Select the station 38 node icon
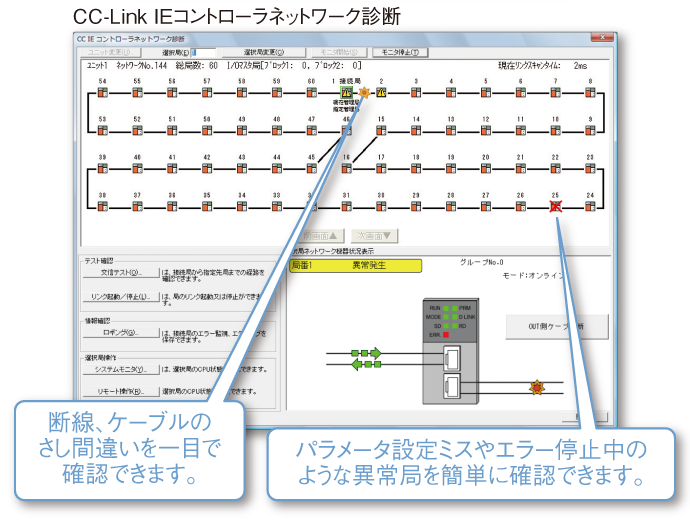 coord(102,207)
